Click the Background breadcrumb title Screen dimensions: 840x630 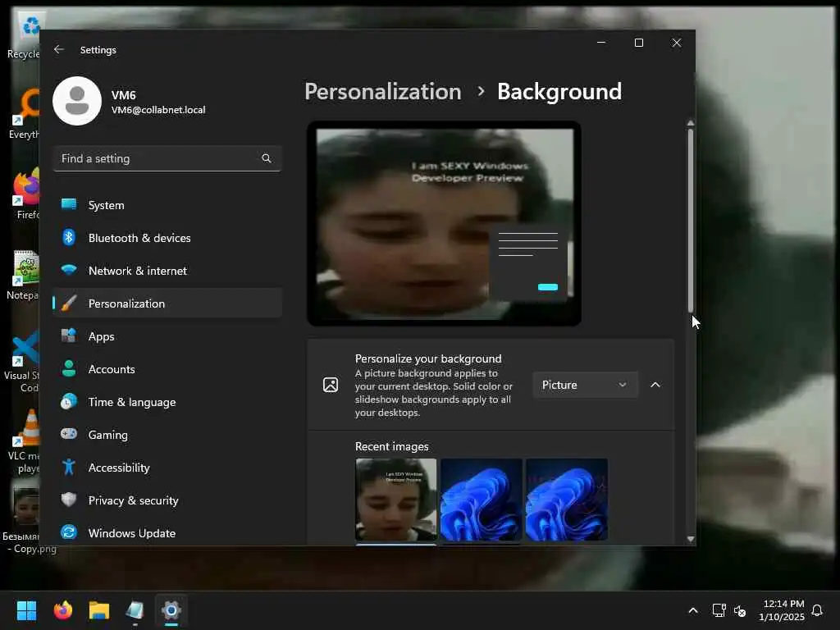559,92
